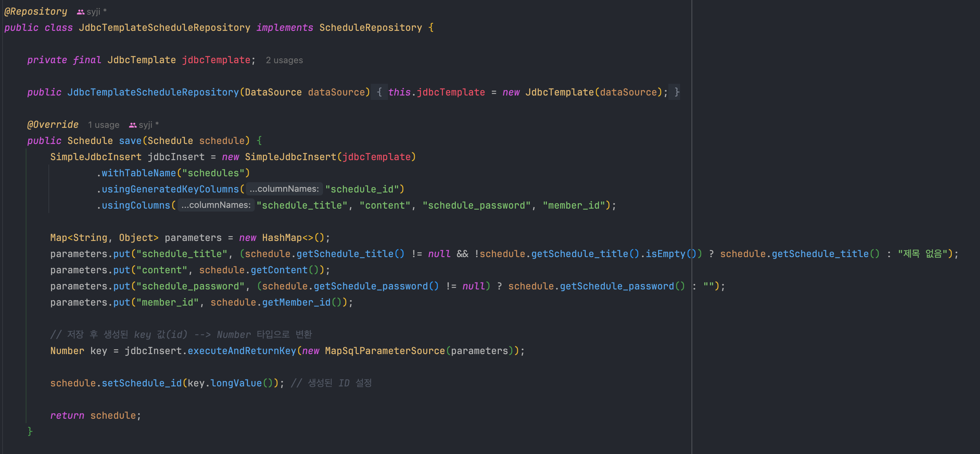The height and width of the screenshot is (454, 980).
Task: Open the '2 usages' inlay hint
Action: tap(284, 60)
